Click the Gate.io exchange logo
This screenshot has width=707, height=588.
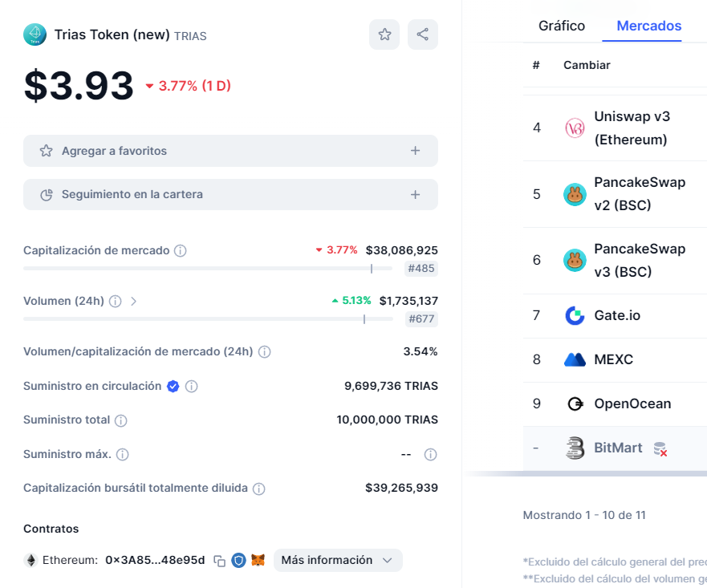[x=575, y=315]
